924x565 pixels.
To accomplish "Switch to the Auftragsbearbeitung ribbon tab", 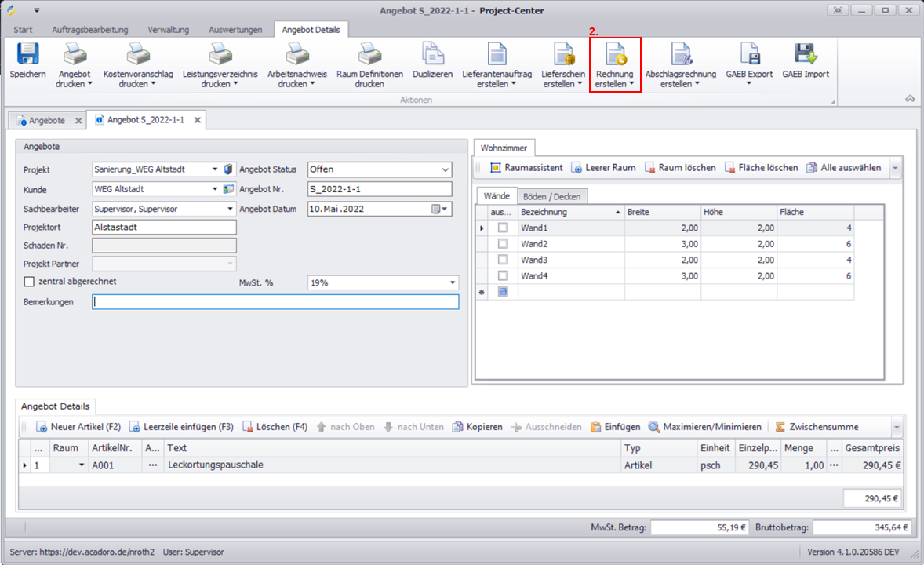I will tap(89, 30).
